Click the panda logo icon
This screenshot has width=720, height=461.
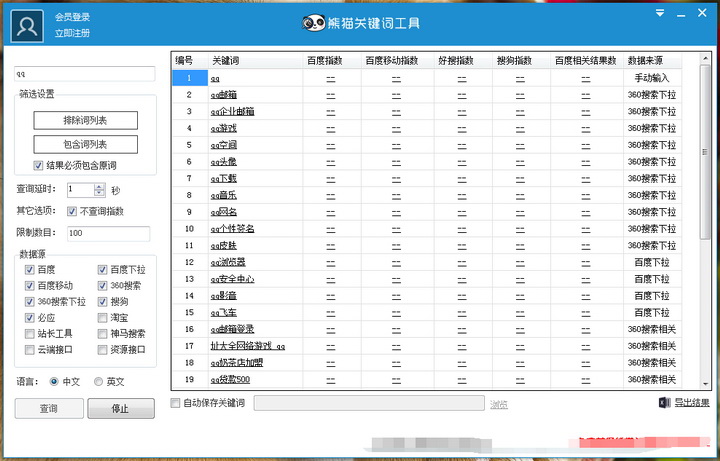pos(314,22)
